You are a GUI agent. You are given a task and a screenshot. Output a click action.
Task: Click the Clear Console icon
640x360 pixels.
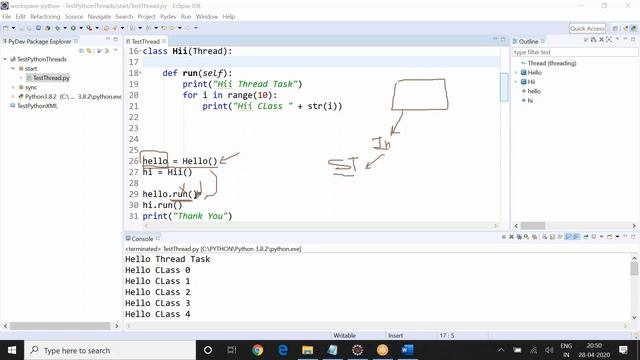tap(544, 237)
